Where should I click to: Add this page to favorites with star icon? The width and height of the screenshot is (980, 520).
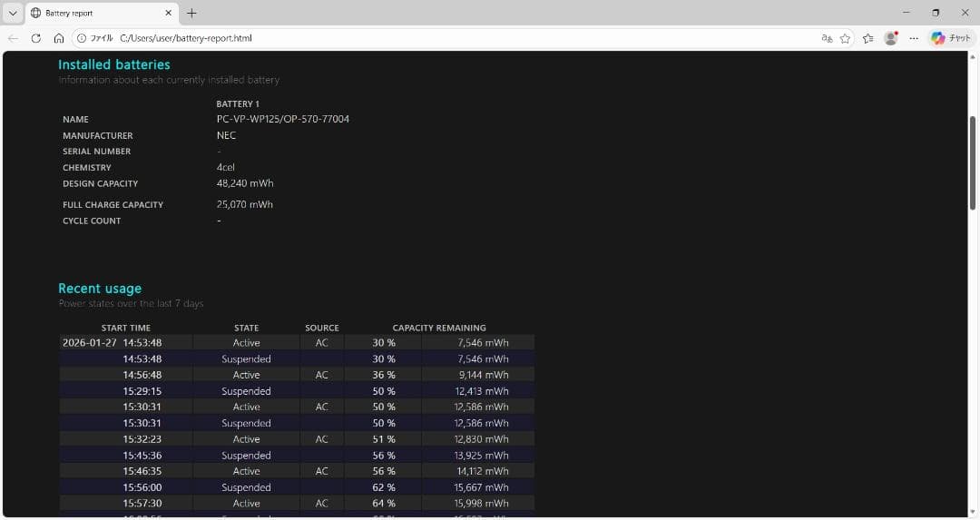point(846,38)
